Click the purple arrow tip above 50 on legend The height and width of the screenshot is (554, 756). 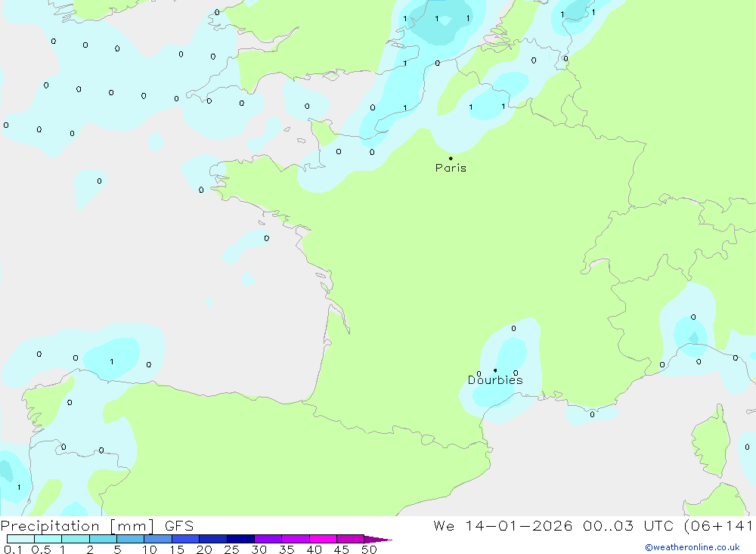(377, 539)
